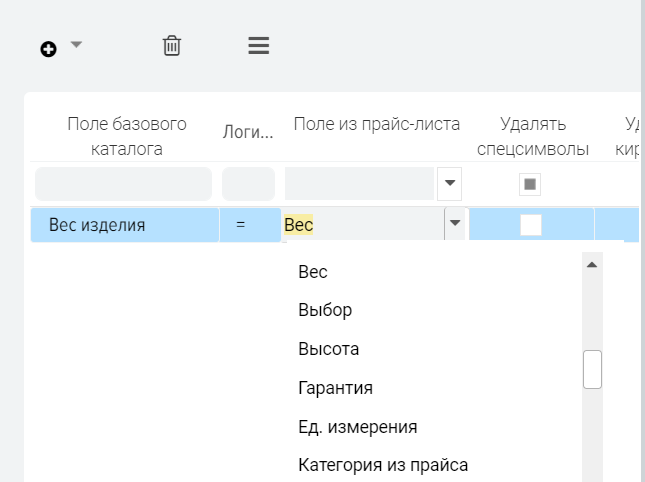Open the arrow next to the add icon
This screenshot has width=645, height=482.
(76, 45)
